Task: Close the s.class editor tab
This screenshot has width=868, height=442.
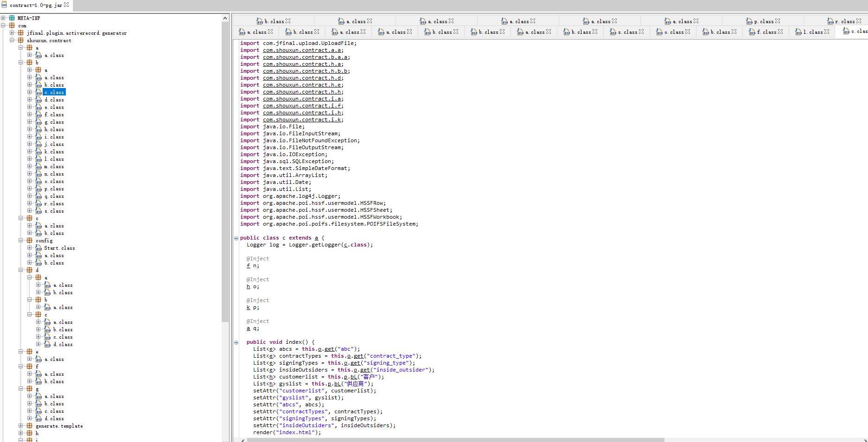Action: [x=641, y=32]
